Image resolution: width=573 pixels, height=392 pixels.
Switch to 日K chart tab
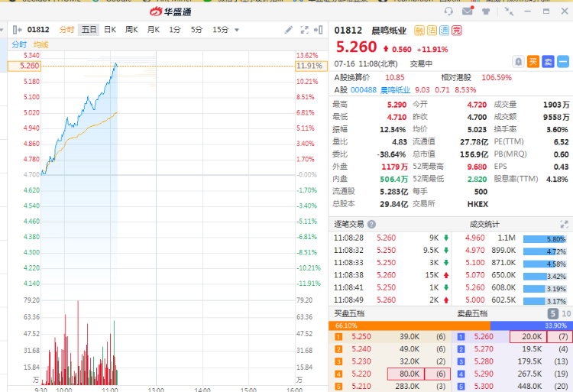point(110,30)
